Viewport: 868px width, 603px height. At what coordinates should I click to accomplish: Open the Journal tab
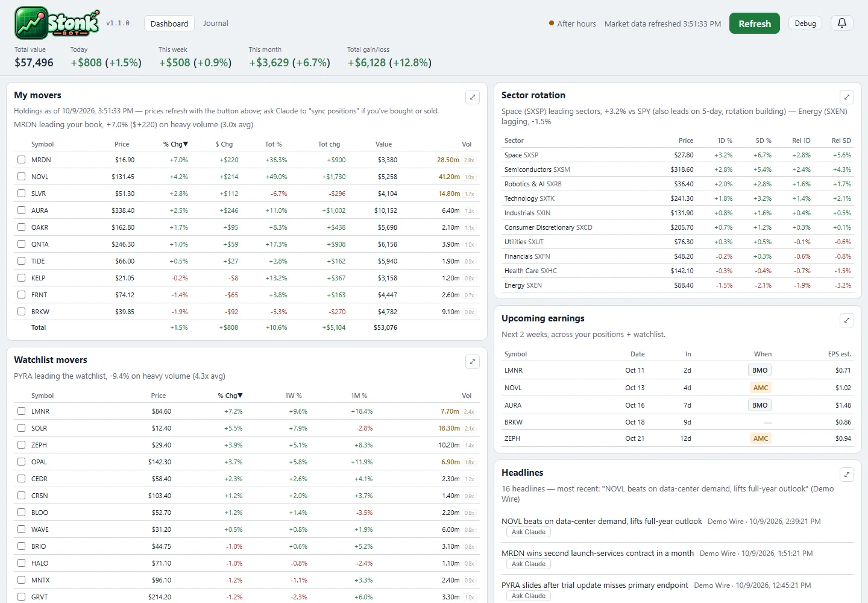216,24
